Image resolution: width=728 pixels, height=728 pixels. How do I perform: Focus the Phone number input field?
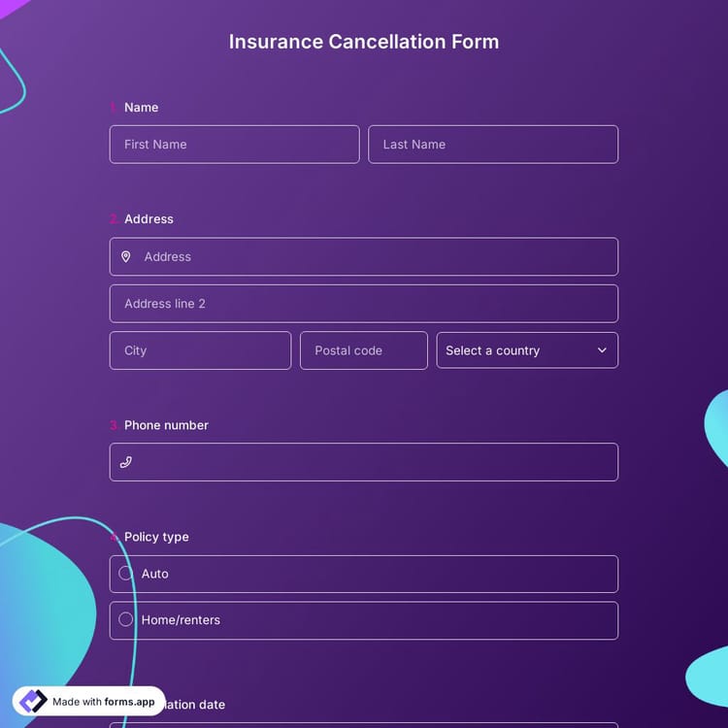(374, 462)
